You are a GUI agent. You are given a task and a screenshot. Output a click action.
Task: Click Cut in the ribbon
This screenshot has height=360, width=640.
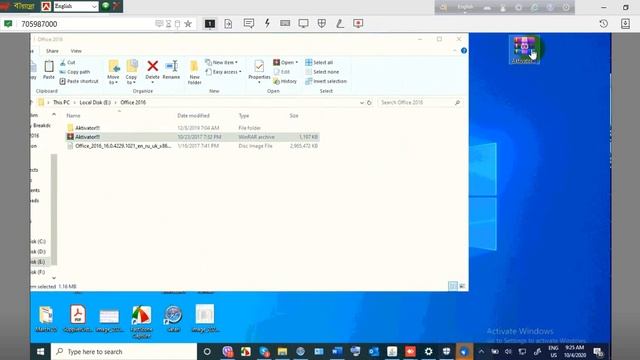68,62
